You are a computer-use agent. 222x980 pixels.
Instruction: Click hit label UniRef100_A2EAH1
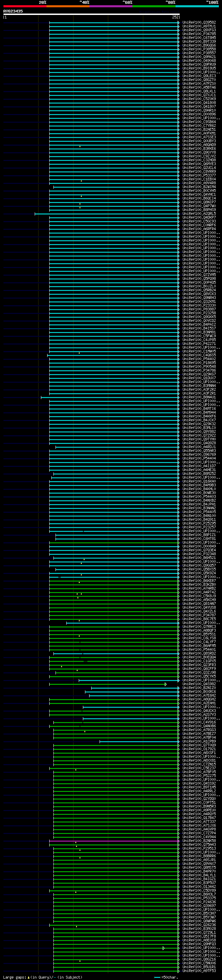199,703
